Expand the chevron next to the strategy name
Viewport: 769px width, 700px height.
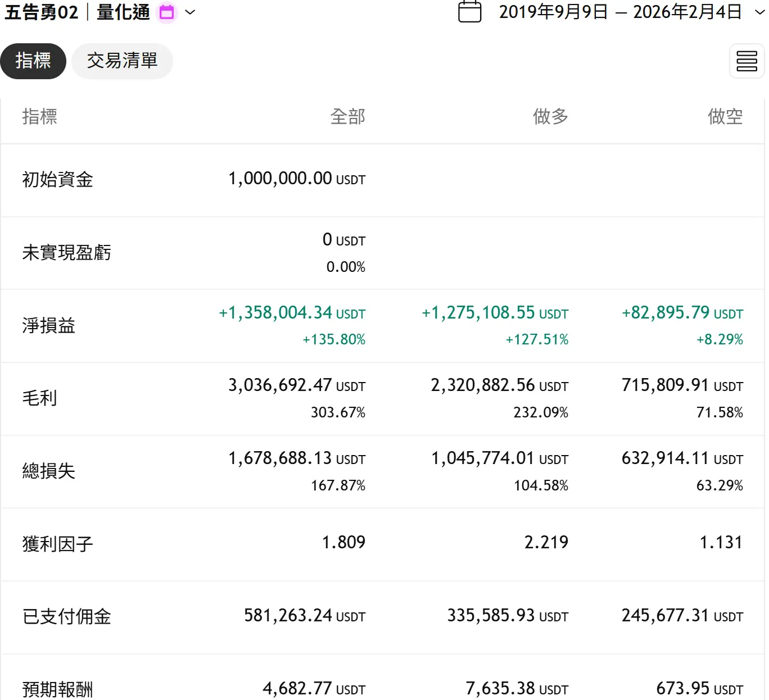[191, 12]
